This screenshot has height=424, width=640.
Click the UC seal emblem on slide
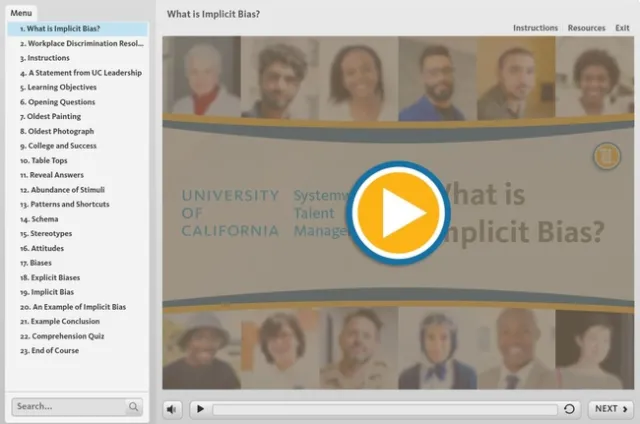606,155
